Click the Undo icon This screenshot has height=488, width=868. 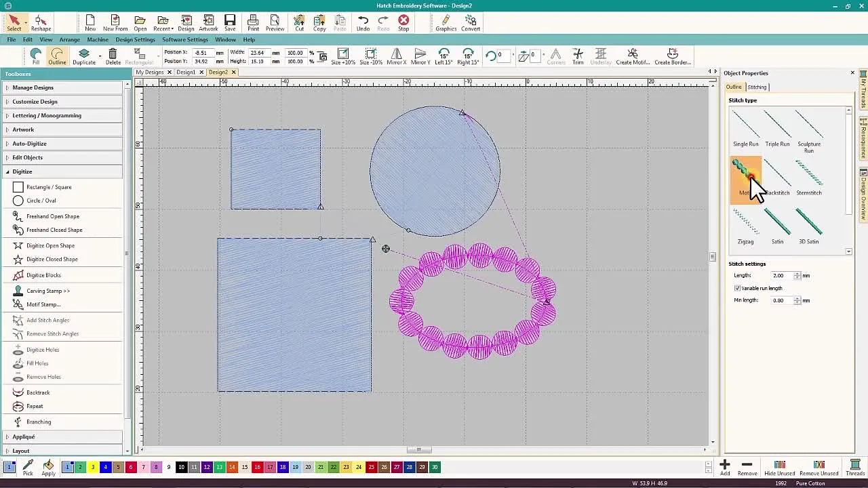(363, 23)
